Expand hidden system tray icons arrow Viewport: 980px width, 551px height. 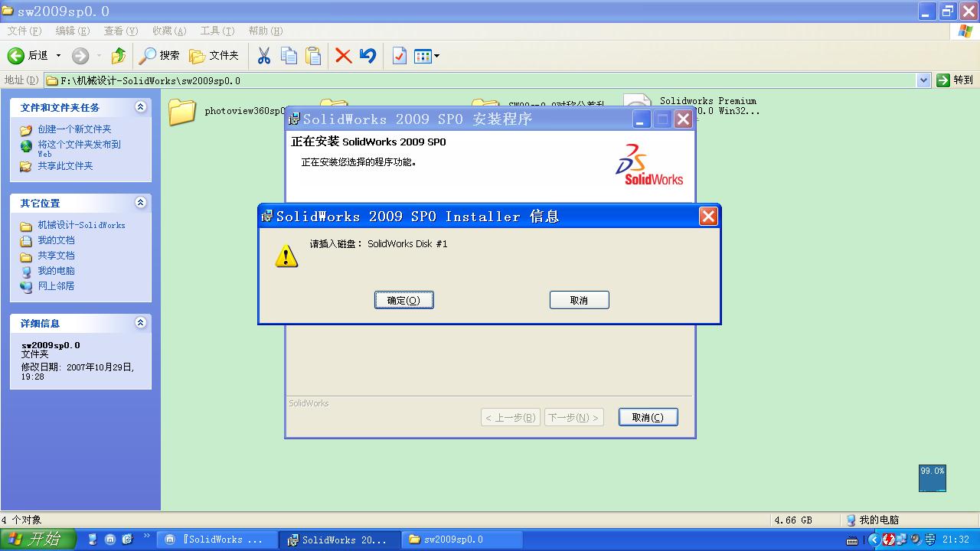pyautogui.click(x=874, y=540)
